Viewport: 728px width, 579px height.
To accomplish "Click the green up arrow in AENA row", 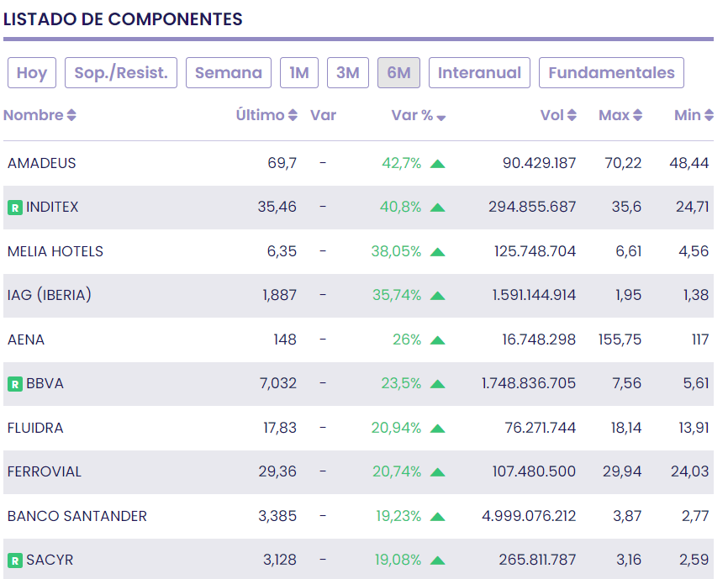I will [x=437, y=340].
